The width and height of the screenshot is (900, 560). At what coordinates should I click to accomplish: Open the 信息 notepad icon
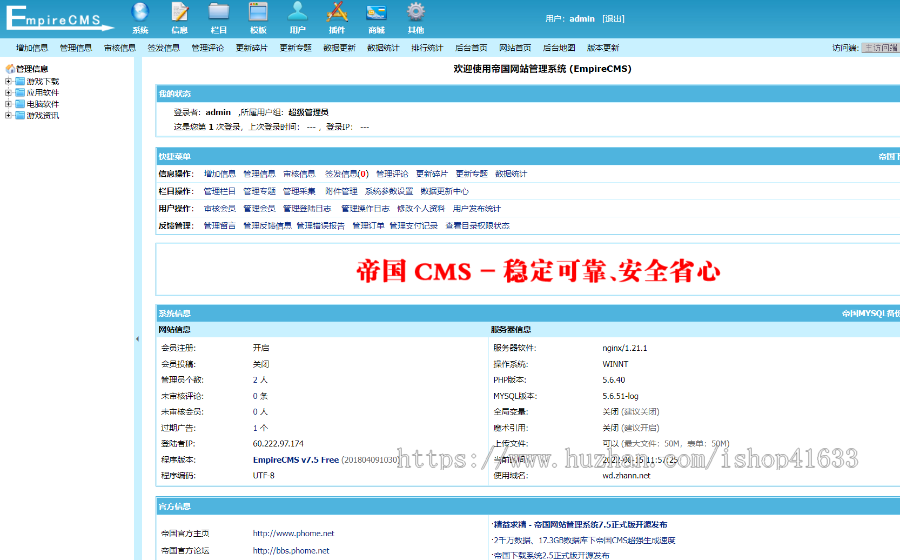tap(180, 12)
